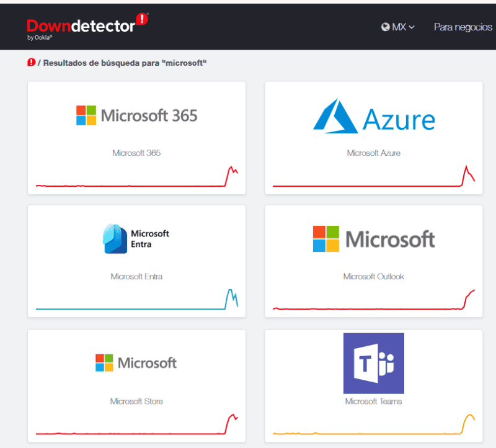Open the MX country selector dropdown

[x=398, y=27]
